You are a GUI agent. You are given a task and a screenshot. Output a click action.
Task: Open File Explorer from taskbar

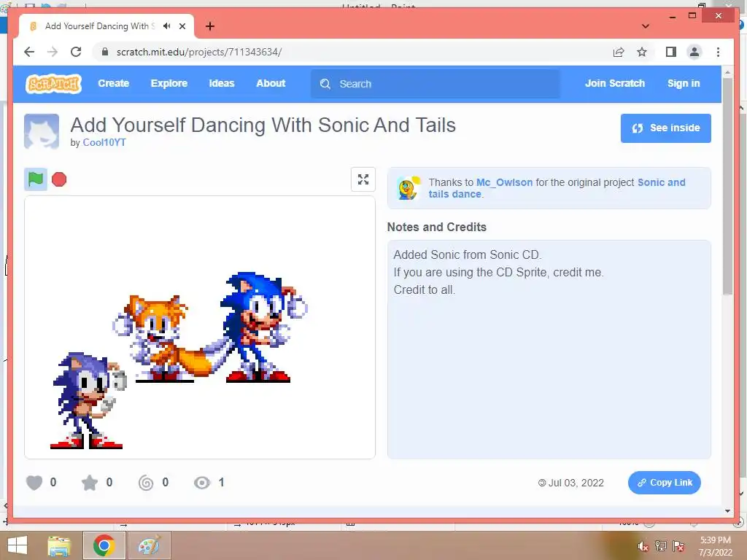tap(59, 545)
